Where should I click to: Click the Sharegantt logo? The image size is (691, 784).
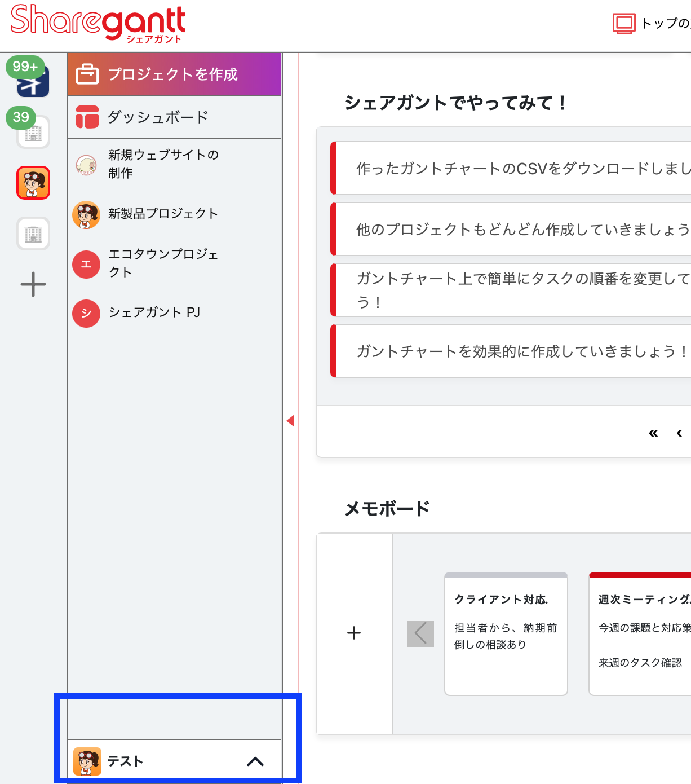(98, 23)
